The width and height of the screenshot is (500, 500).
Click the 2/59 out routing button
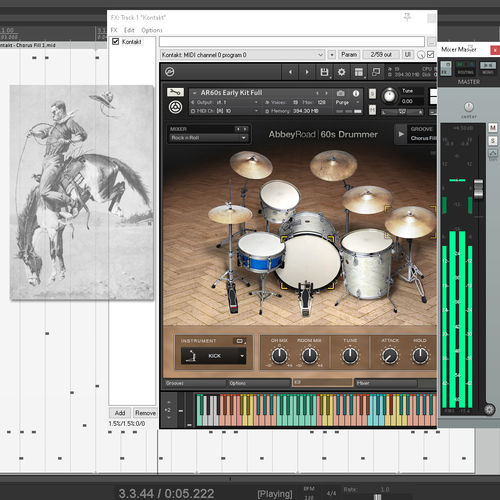tap(381, 54)
